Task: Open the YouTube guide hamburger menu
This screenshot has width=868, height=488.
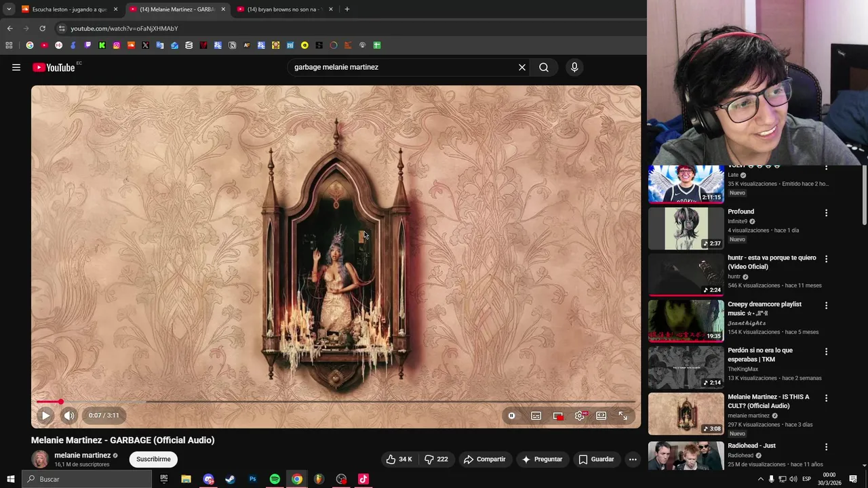Action: click(x=16, y=67)
